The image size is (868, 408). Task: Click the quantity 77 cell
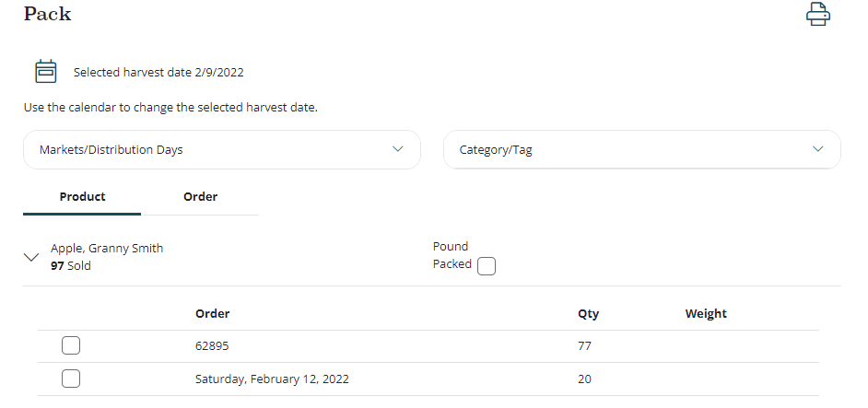click(584, 346)
